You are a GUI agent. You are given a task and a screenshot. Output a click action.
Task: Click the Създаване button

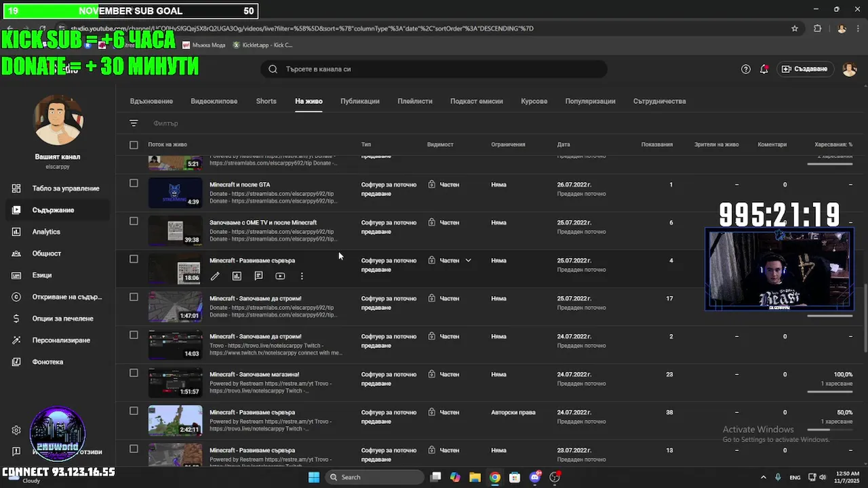point(806,69)
